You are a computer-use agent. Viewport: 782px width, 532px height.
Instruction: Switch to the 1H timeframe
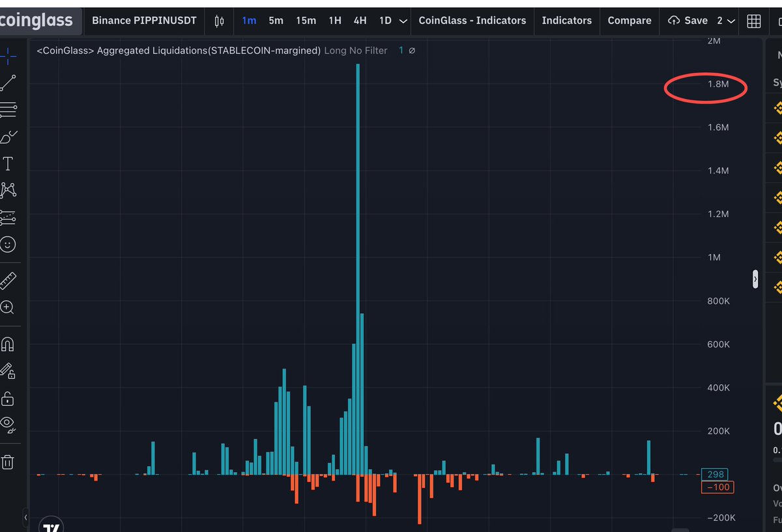pos(335,21)
